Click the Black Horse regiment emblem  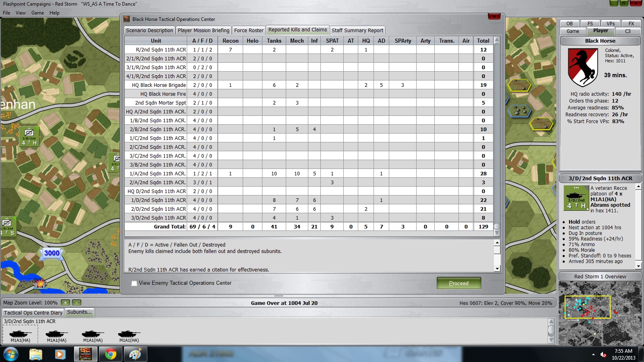pos(582,68)
